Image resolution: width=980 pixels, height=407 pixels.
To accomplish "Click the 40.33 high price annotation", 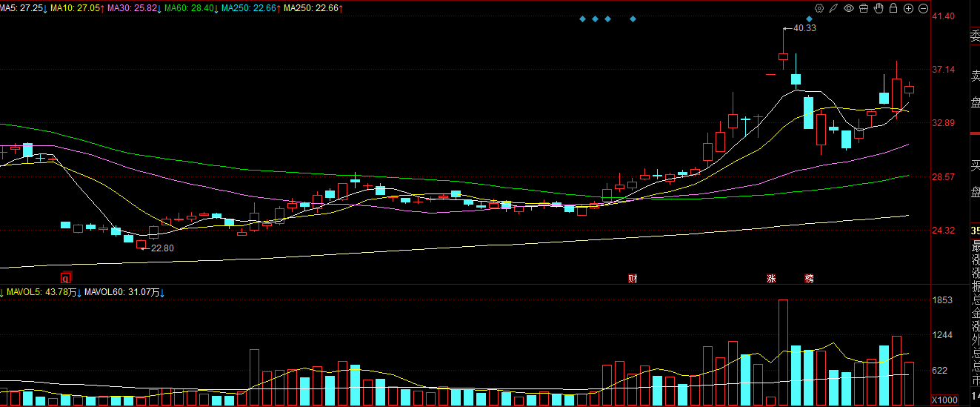I will 804,28.
